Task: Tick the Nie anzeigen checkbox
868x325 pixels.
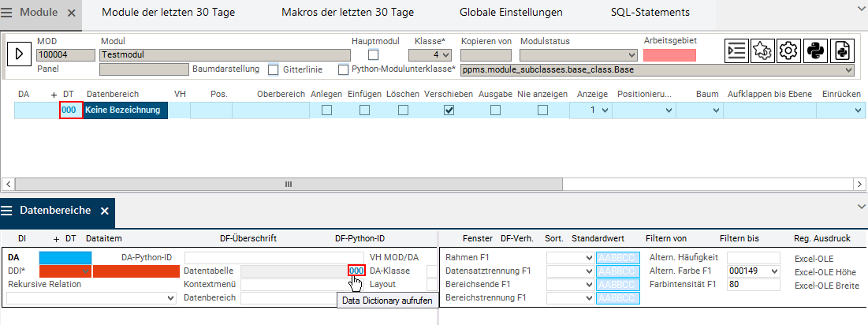Action: [x=542, y=110]
